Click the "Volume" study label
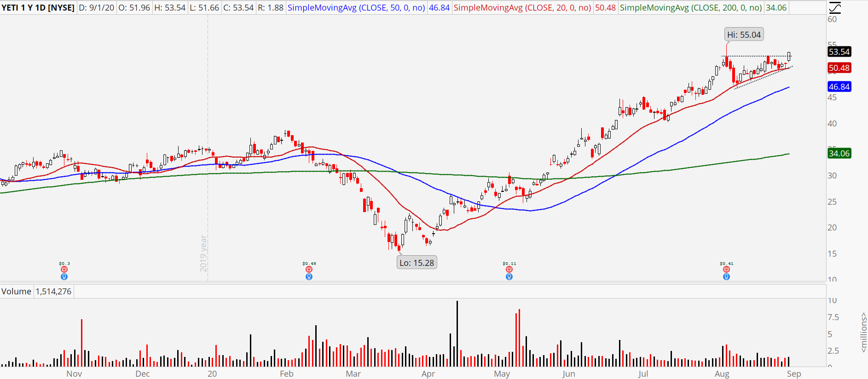 click(x=17, y=291)
